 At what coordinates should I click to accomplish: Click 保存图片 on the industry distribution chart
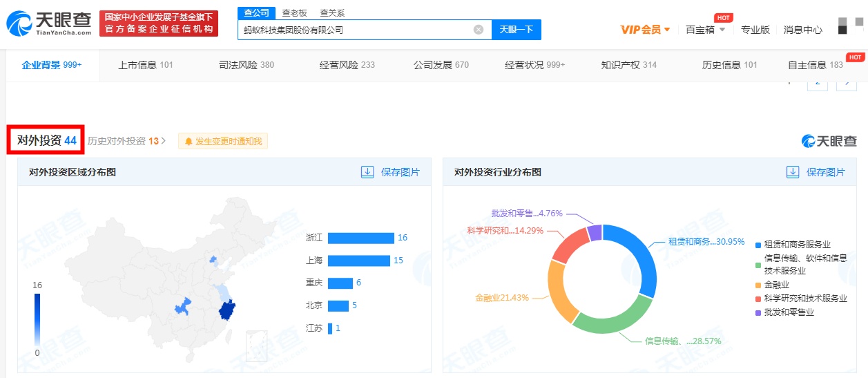point(826,172)
